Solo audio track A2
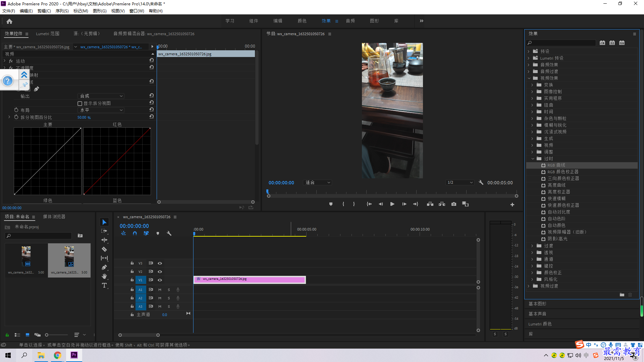Image resolution: width=644 pixels, height=362 pixels. click(x=169, y=298)
